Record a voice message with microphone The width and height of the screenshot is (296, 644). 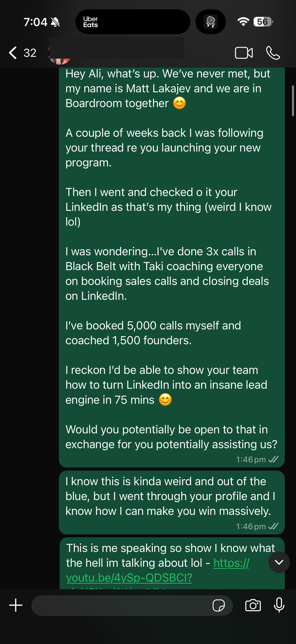pos(279,605)
